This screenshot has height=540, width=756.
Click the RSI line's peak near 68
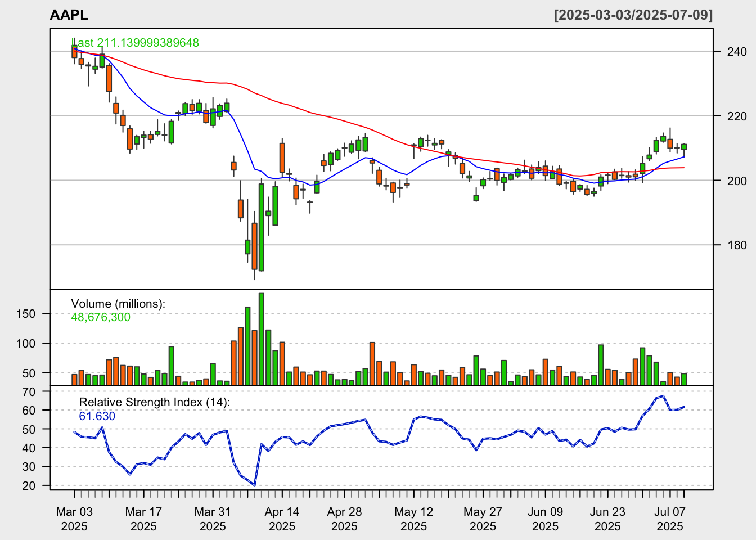click(x=663, y=396)
